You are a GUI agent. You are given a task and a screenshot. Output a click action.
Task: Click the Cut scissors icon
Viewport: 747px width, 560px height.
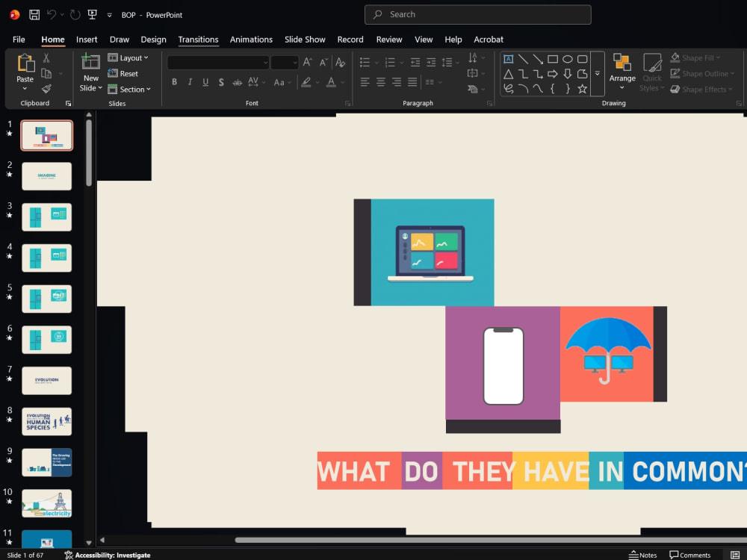pos(46,58)
